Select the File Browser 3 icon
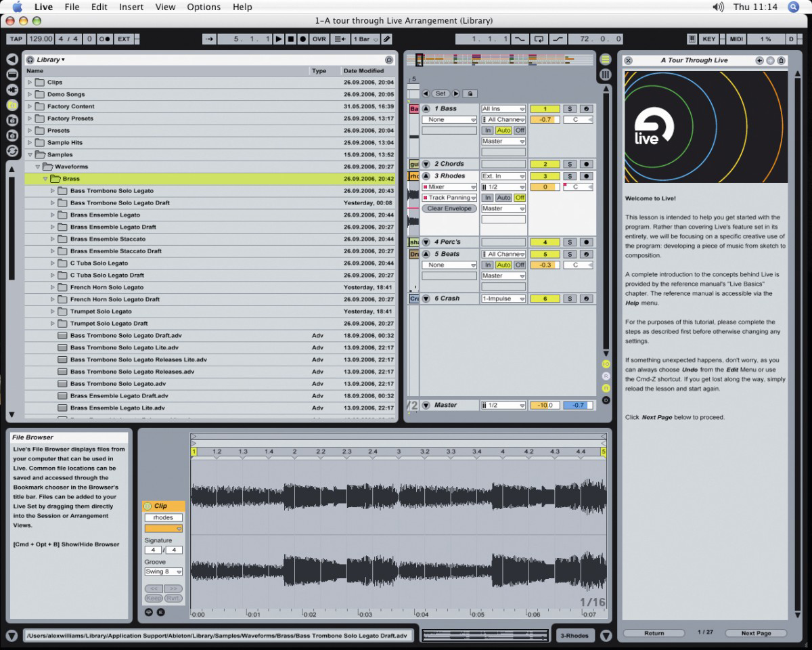The image size is (812, 650). [12, 135]
